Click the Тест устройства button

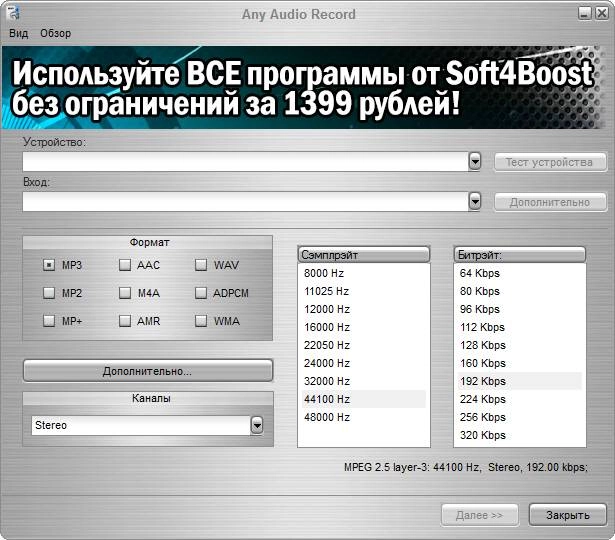[x=550, y=162]
